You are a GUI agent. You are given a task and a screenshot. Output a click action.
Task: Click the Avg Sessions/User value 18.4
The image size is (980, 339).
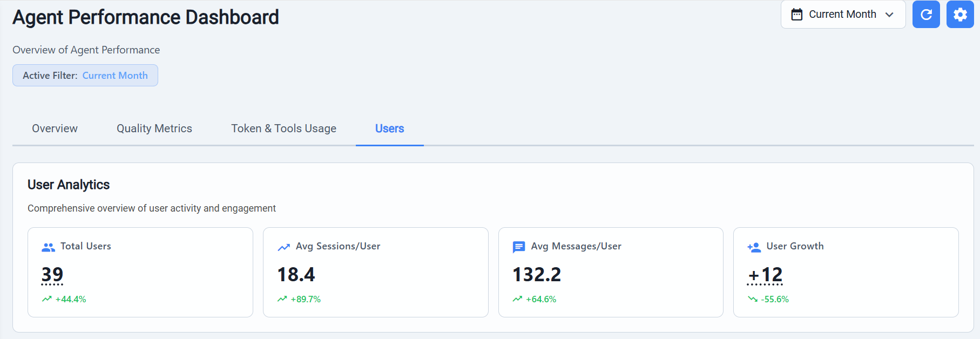(296, 275)
